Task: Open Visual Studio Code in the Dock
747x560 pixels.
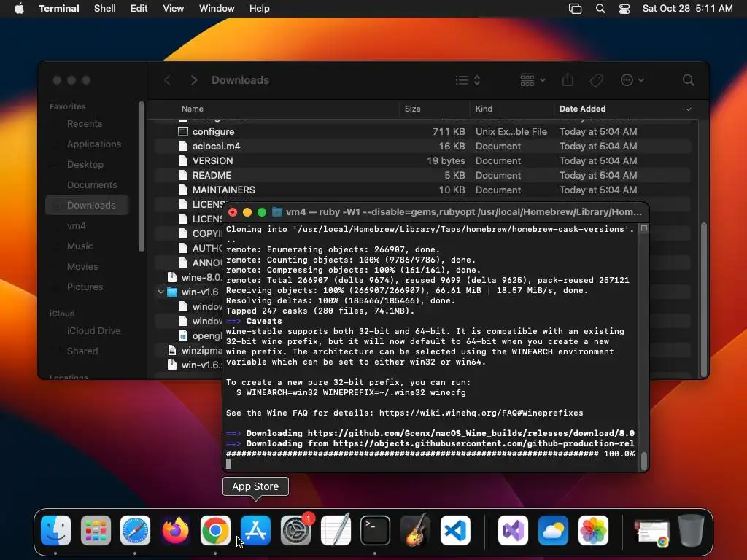Action: [455, 530]
